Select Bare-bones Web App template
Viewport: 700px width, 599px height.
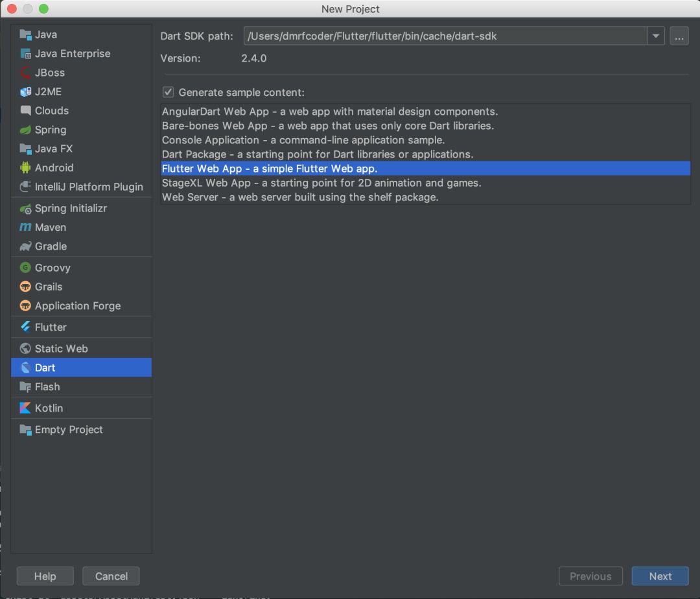425,126
